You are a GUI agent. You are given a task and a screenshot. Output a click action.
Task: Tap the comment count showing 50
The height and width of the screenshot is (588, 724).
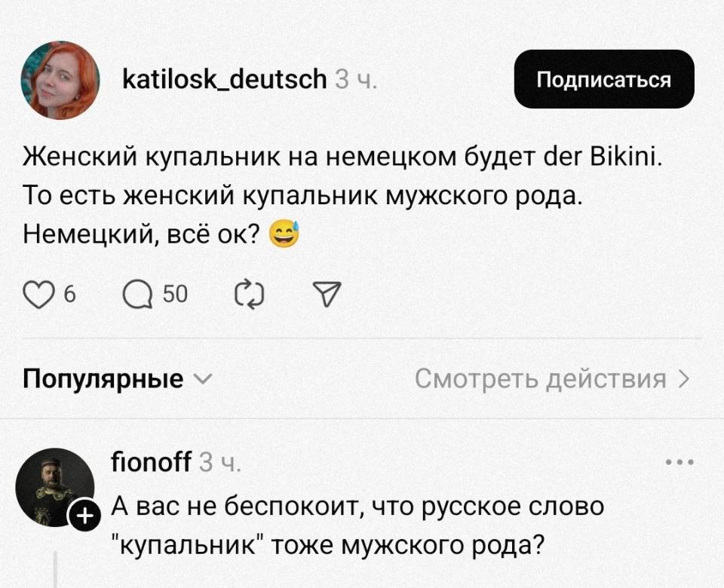pyautogui.click(x=169, y=294)
